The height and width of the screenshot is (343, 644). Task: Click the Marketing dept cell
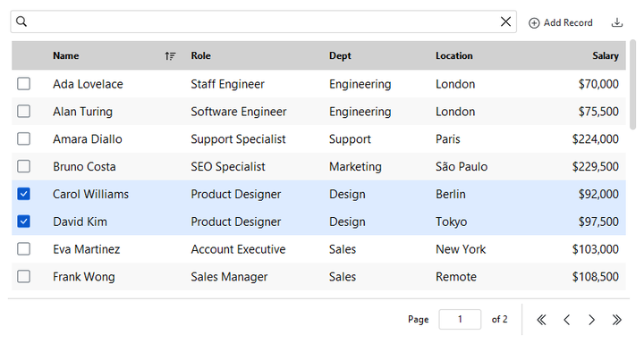pyautogui.click(x=355, y=166)
